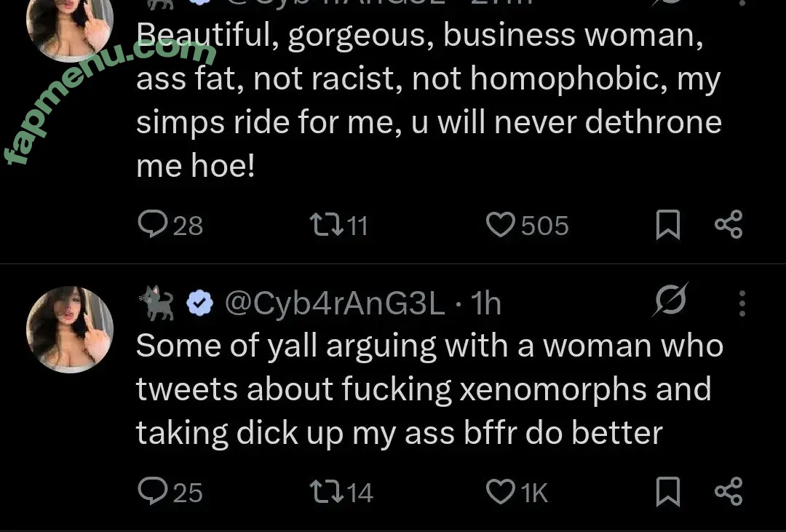Reply to the tweet with 25 replies
Viewport: 786px width, 532px height.
point(153,492)
